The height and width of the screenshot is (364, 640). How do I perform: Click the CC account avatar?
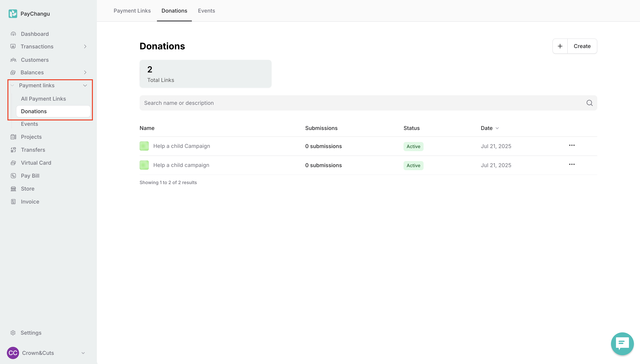point(13,353)
